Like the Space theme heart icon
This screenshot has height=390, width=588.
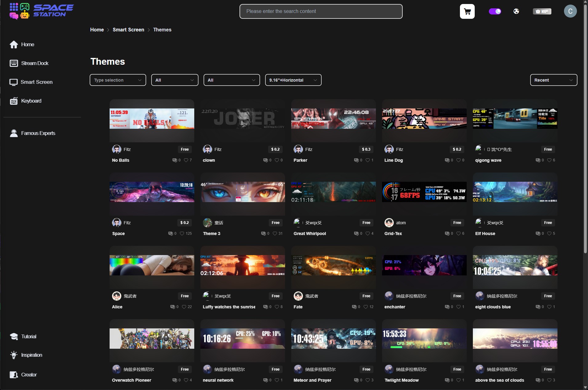point(182,234)
